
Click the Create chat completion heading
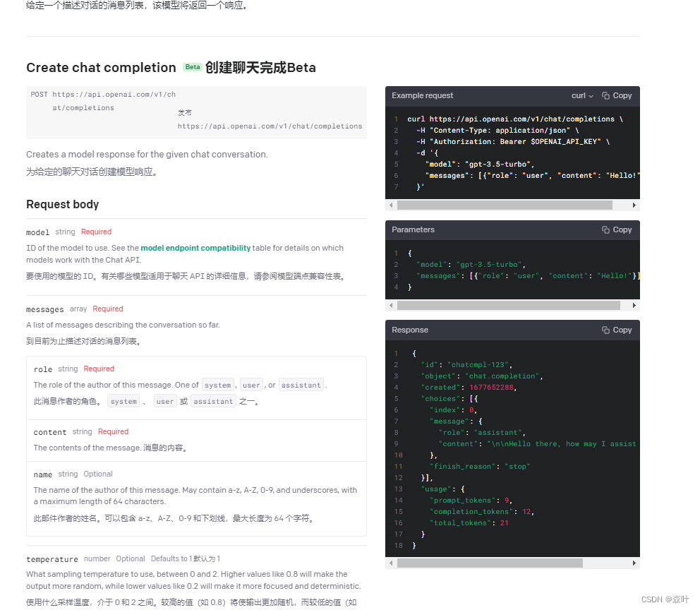pos(99,68)
